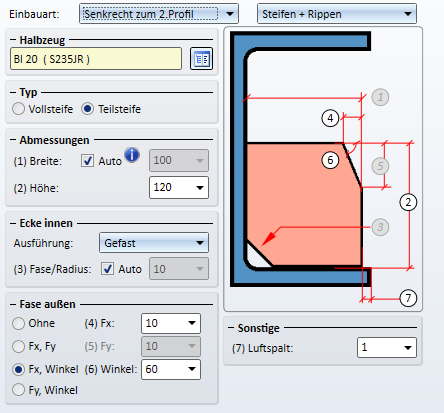Click circled number 1 in the diagram
This screenshot has width=444, height=413.
(x=380, y=97)
